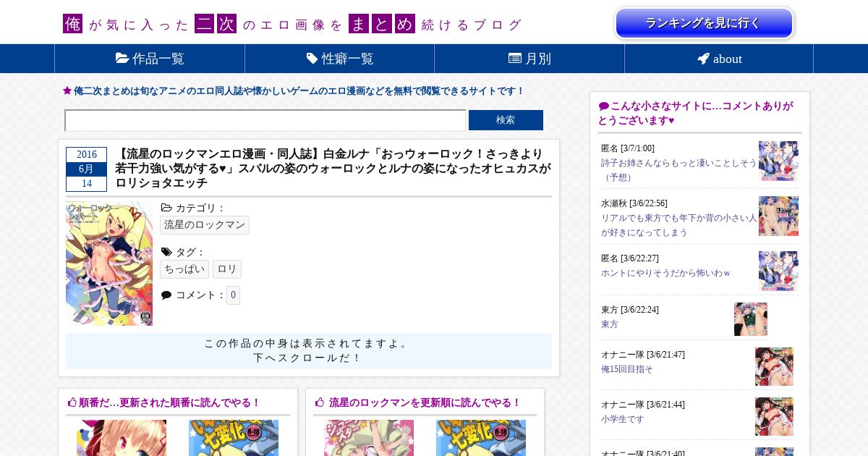Image resolution: width=868 pixels, height=456 pixels.
Task: Click the ランキングを見に行く button
Action: click(704, 23)
